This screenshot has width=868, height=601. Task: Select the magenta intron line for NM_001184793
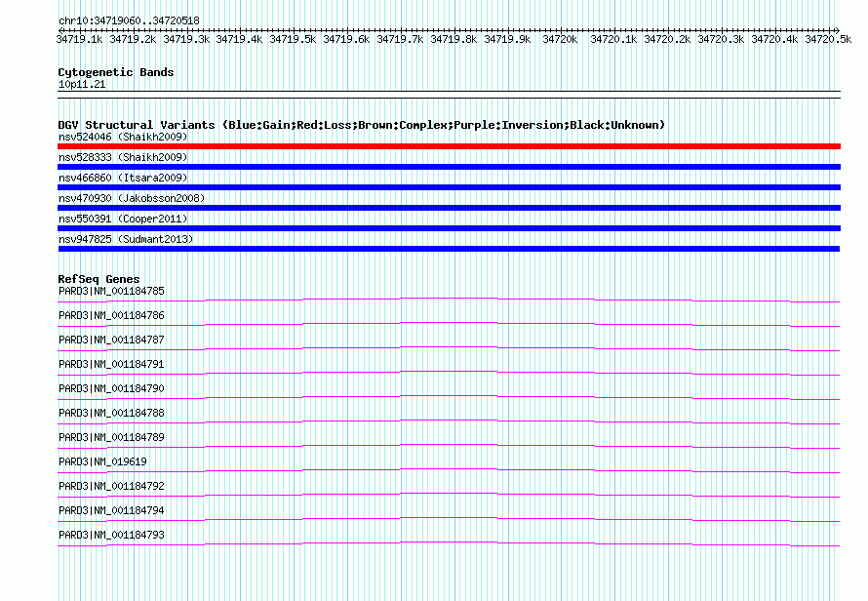449,543
